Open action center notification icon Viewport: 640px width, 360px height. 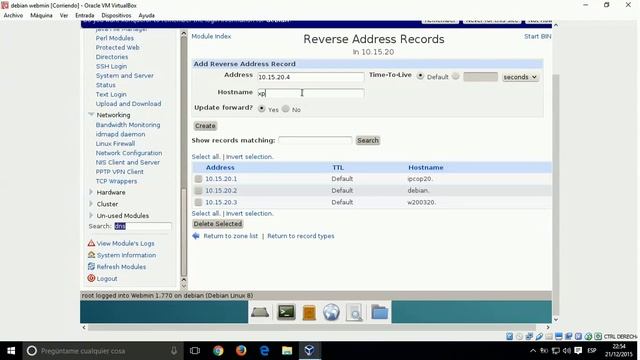[578, 351]
